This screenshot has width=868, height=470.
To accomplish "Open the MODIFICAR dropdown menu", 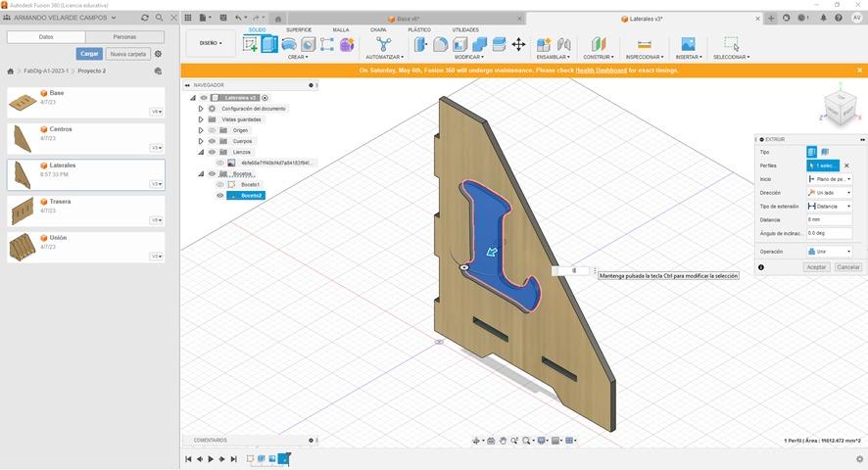I will [x=469, y=57].
